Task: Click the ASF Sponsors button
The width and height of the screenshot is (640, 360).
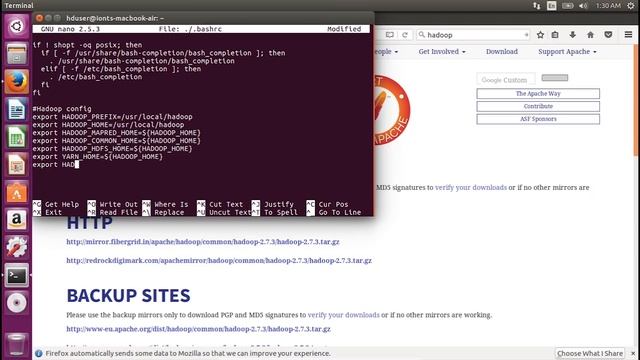Action: (x=538, y=119)
